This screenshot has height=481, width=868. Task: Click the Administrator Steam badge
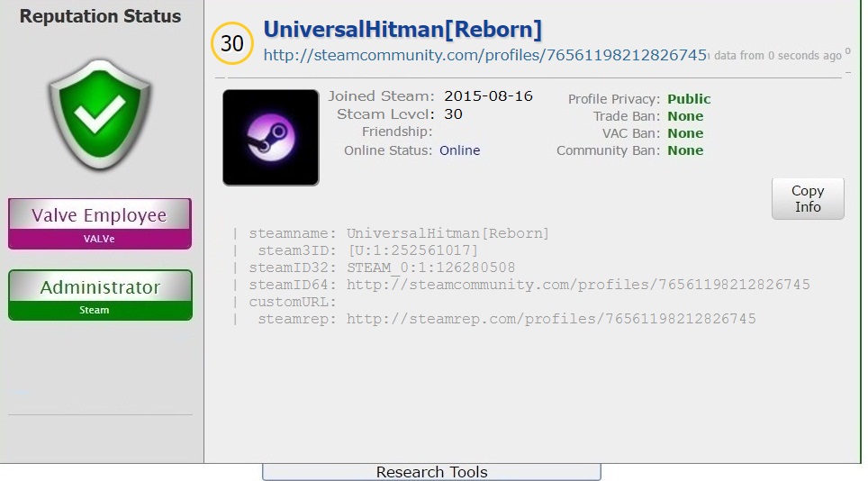pos(100,295)
